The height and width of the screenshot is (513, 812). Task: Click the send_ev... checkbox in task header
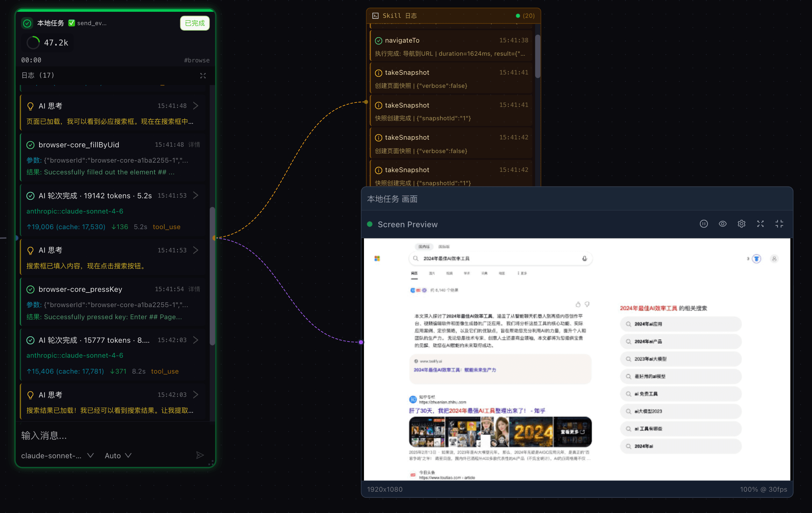72,23
